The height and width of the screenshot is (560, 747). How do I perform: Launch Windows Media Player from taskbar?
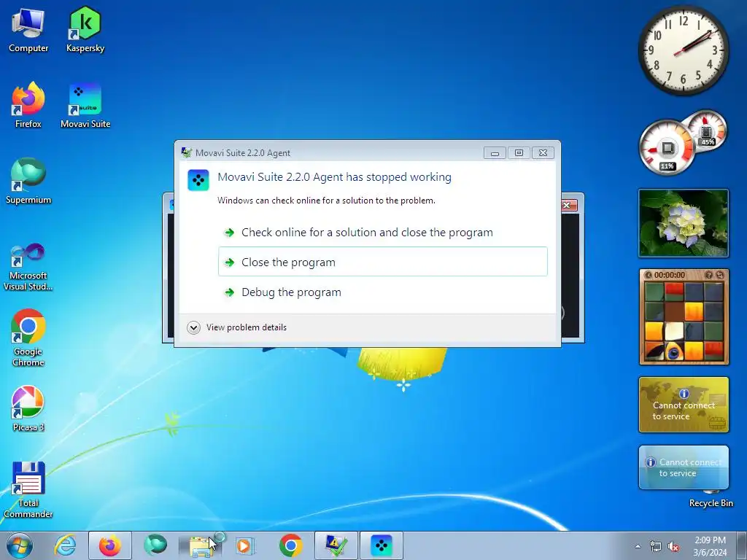(x=245, y=545)
